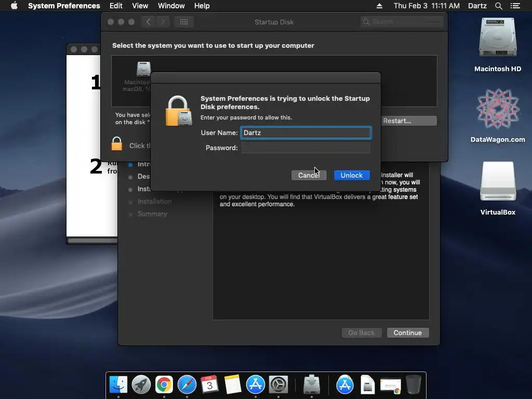The image size is (532, 399).
Task: Click into the Password field
Action: click(x=305, y=148)
